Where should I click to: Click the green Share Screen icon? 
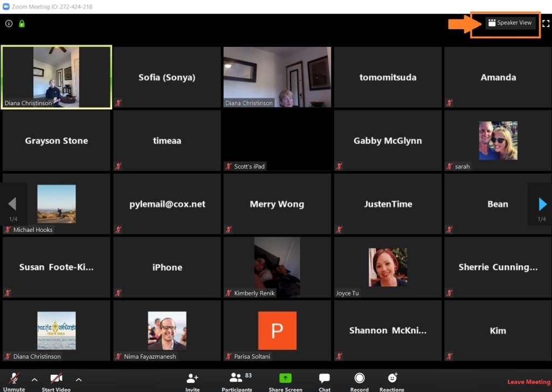click(x=285, y=379)
